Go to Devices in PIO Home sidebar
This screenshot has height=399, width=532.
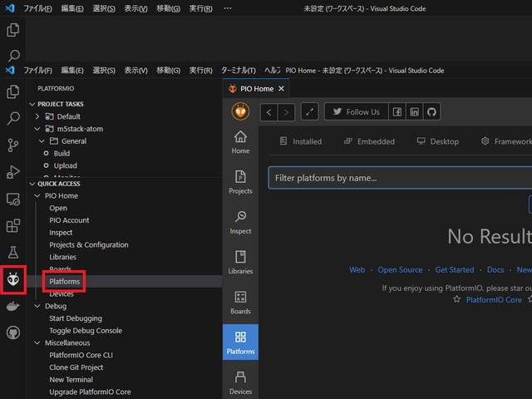pos(240,382)
